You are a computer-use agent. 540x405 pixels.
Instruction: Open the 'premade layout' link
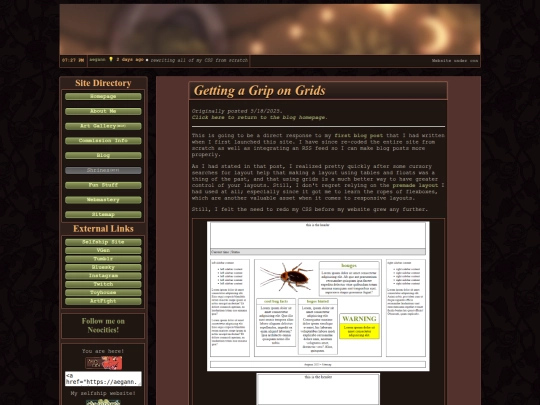pyautogui.click(x=415, y=185)
